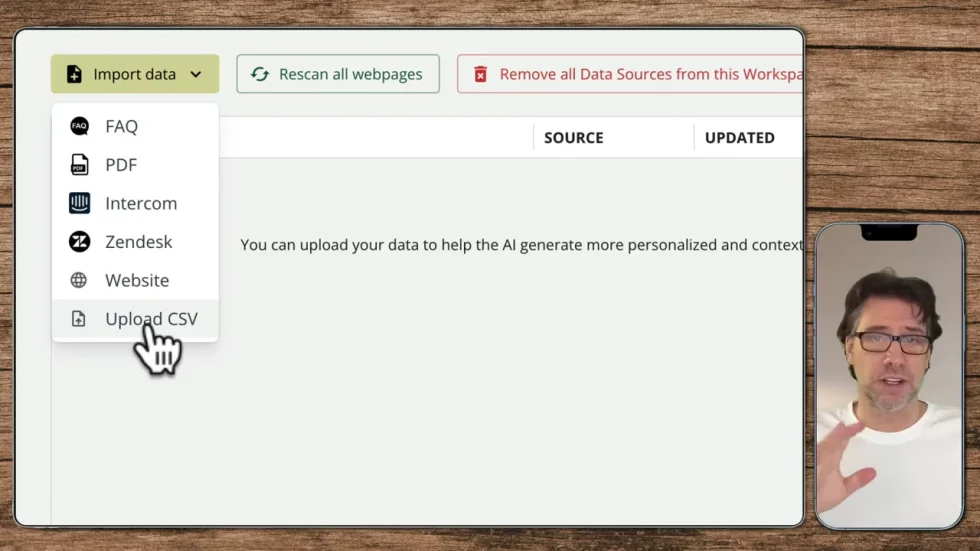The height and width of the screenshot is (551, 980).
Task: Click the FAQ speech-bubble icon in the menu
Action: pos(79,126)
